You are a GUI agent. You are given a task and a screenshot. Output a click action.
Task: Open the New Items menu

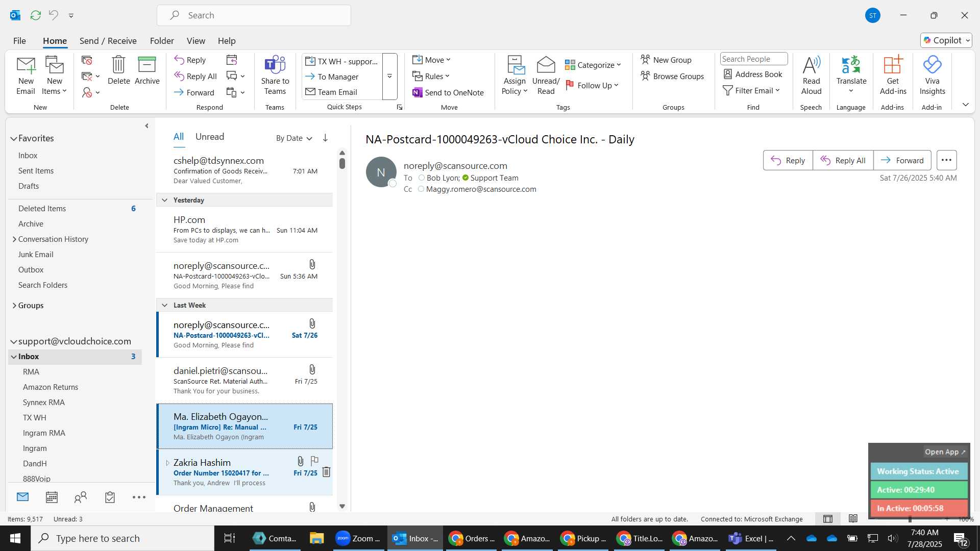(x=54, y=76)
